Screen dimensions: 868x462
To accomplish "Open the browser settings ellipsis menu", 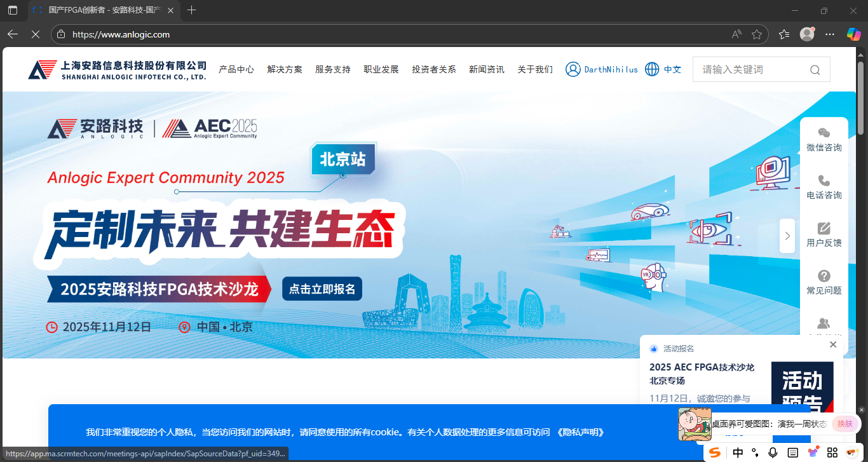I will (x=830, y=34).
